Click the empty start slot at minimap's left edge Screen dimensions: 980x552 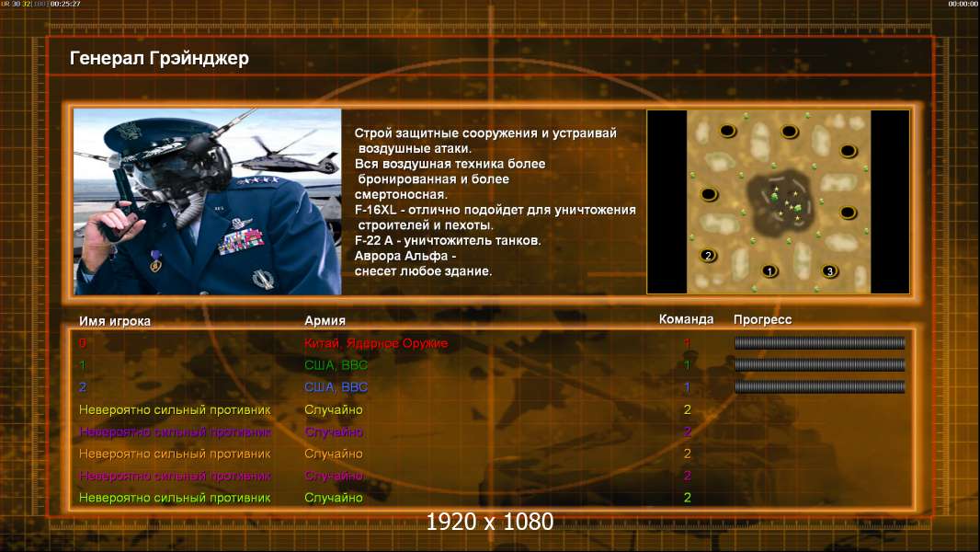(x=709, y=194)
